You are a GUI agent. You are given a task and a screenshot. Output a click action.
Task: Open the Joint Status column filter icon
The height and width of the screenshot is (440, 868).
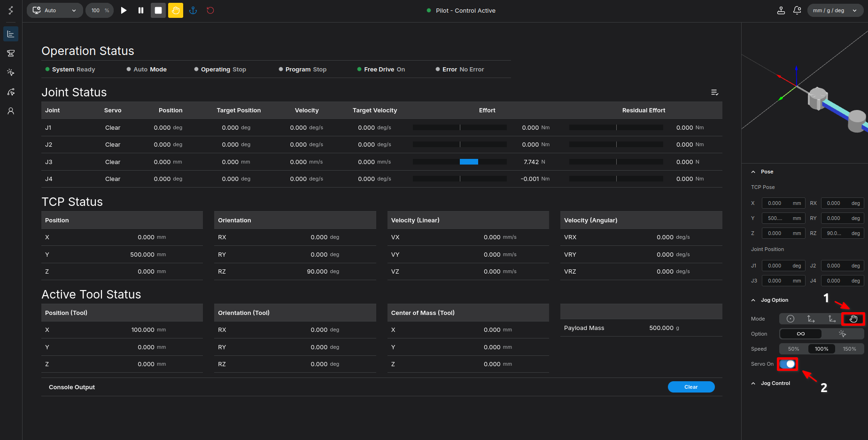pos(714,93)
